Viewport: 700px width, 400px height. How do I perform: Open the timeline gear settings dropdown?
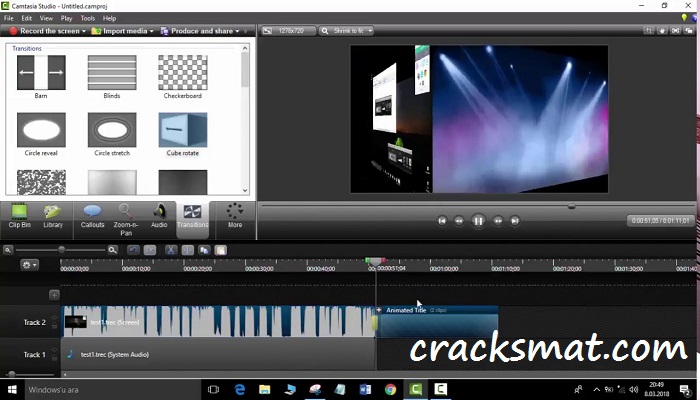click(x=29, y=265)
